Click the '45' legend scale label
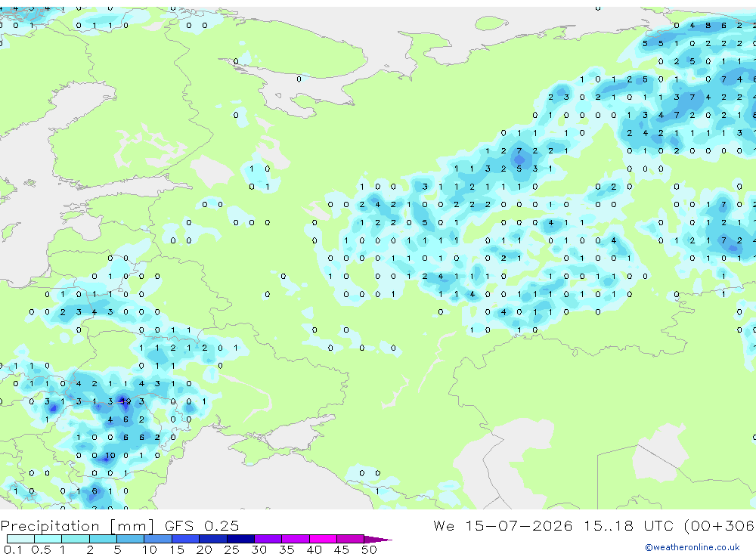 pyautogui.click(x=342, y=549)
